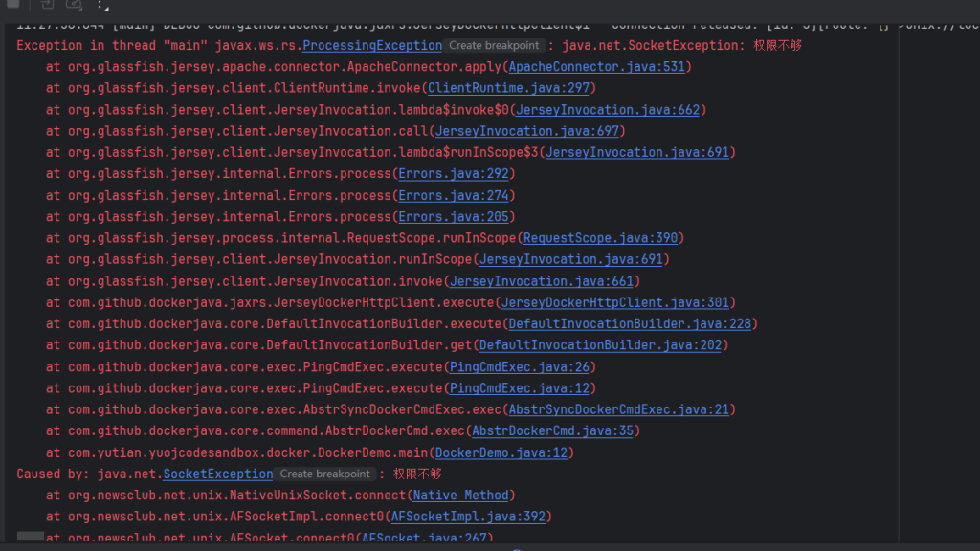
Task: Open DefaultInvocationBuilder.java:228 link
Action: point(630,324)
